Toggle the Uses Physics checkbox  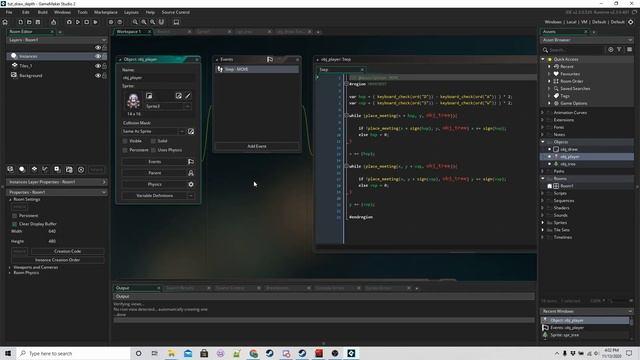[153, 150]
